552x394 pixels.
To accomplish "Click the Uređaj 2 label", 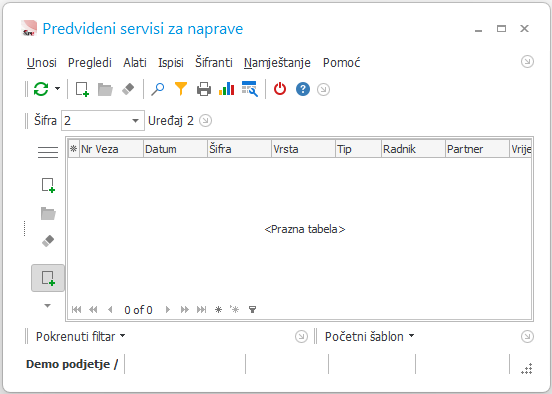I will (x=171, y=121).
